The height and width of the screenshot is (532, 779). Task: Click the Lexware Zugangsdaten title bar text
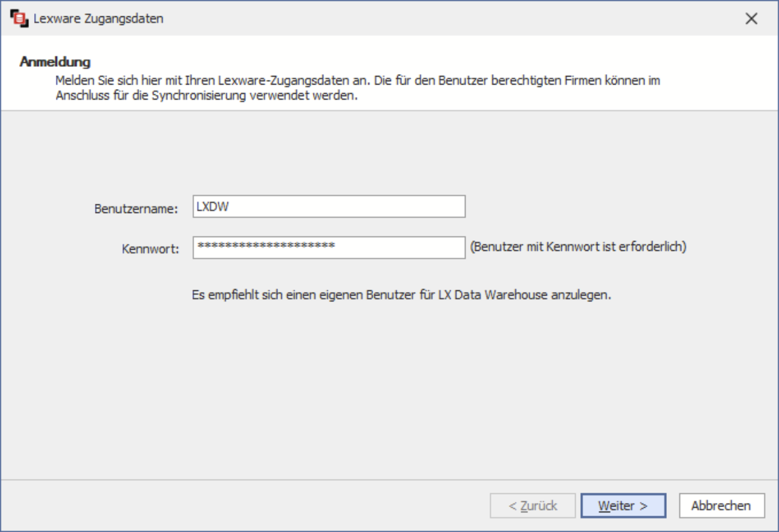pos(98,18)
